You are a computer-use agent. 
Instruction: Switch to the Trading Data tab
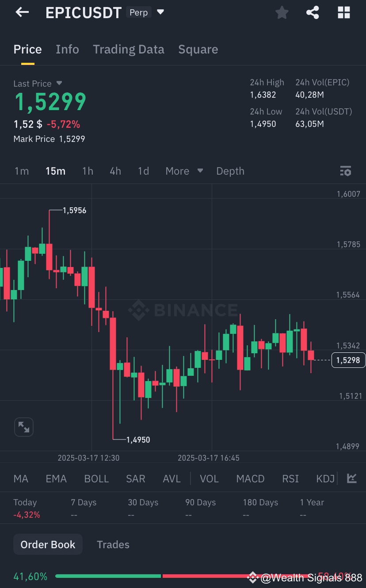pos(128,49)
